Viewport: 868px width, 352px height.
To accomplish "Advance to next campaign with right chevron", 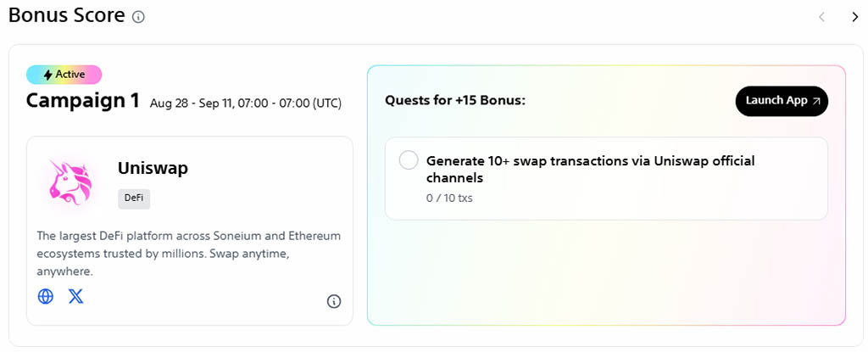I will (x=854, y=17).
